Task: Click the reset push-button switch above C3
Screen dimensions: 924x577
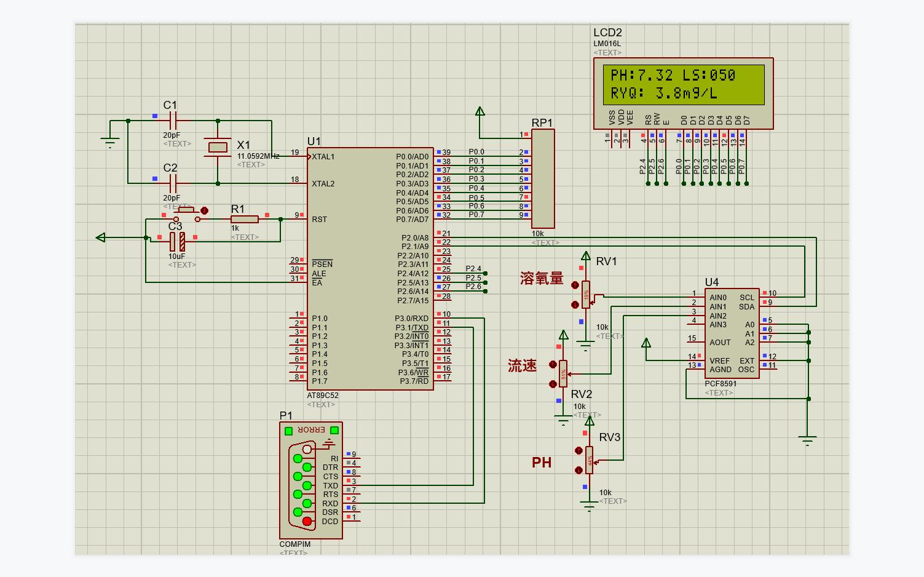Action: point(186,214)
